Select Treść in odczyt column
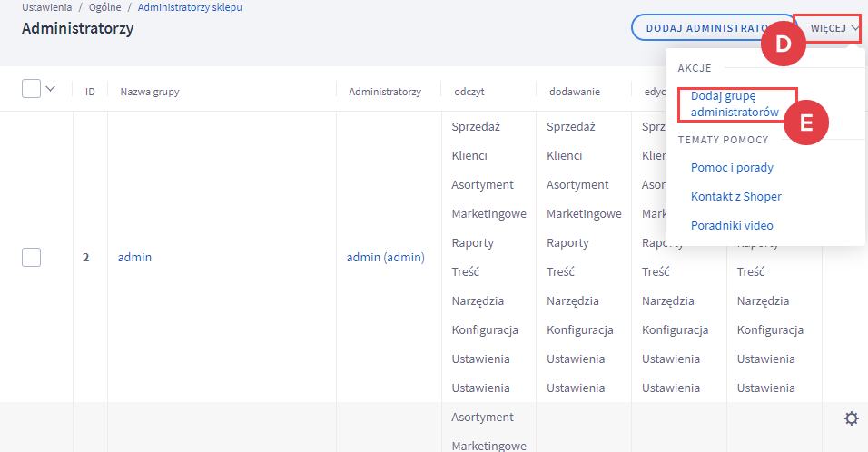This screenshot has width=868, height=452. pyautogui.click(x=465, y=272)
